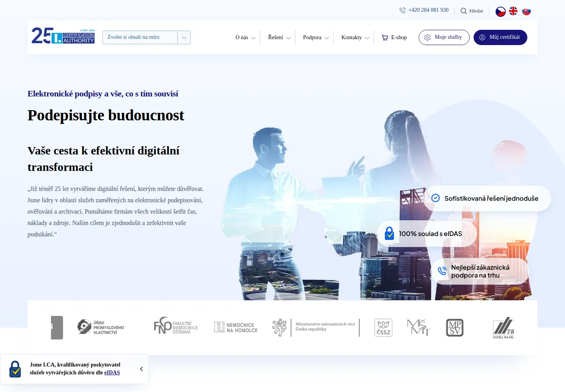Click the 'Sofistikovaná řešení jednoduše' text
The image size is (565, 392).
491,198
